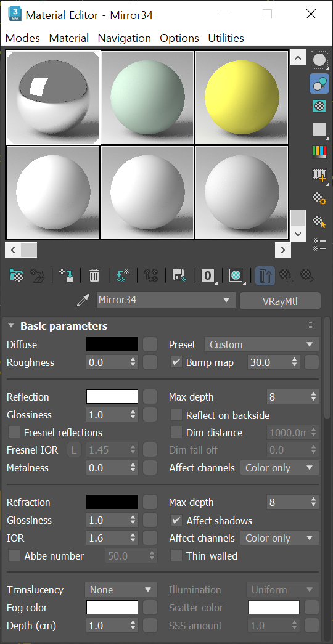Click the Make Unique icon
Viewport: 333px width, 644px height.
click(151, 275)
